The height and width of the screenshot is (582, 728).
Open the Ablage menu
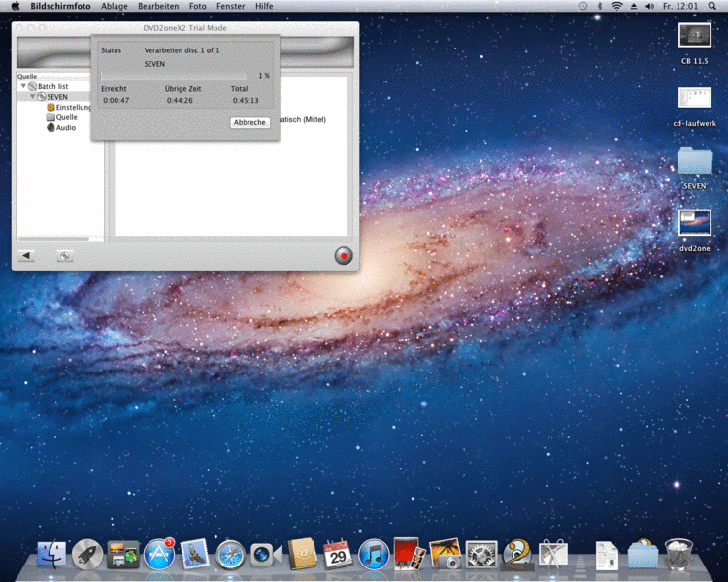pyautogui.click(x=115, y=6)
